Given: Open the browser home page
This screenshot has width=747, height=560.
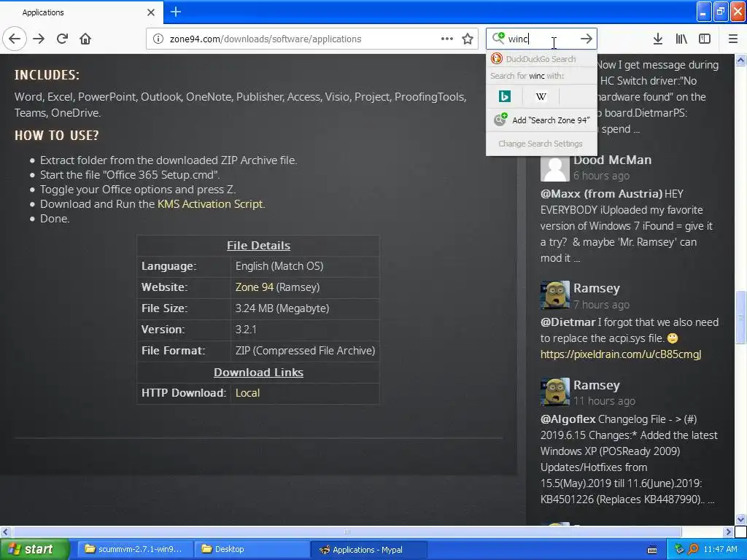Looking at the screenshot, I should click(x=85, y=39).
